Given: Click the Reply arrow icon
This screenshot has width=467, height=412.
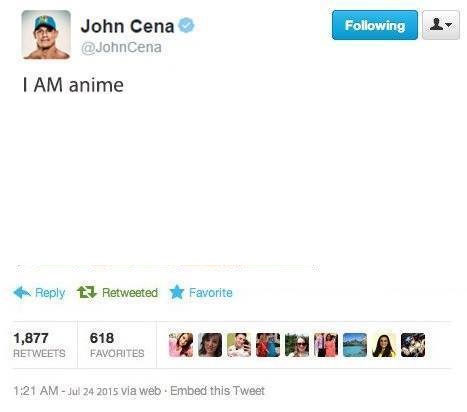Looking at the screenshot, I should tap(22, 293).
